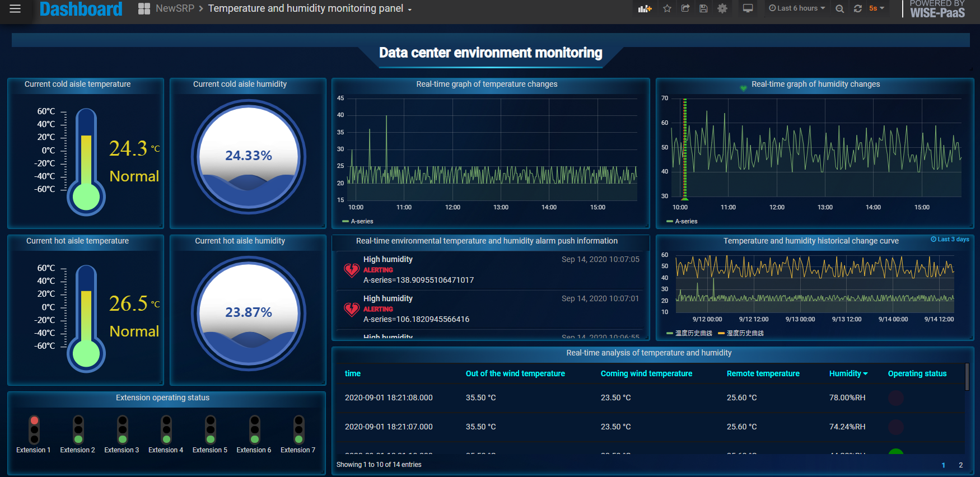Go to page 2 of table
The width and height of the screenshot is (980, 477).
pyautogui.click(x=960, y=465)
